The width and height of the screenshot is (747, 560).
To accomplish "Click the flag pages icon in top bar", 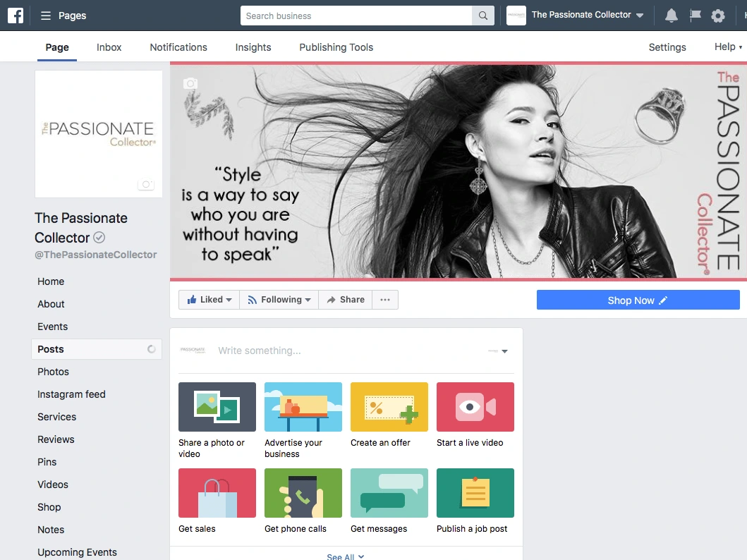I will (x=695, y=16).
